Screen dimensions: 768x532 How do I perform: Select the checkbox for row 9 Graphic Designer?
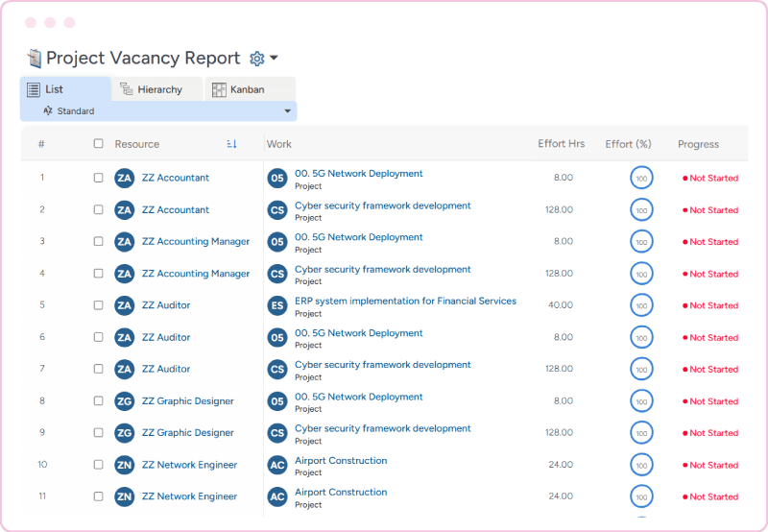pos(98,433)
